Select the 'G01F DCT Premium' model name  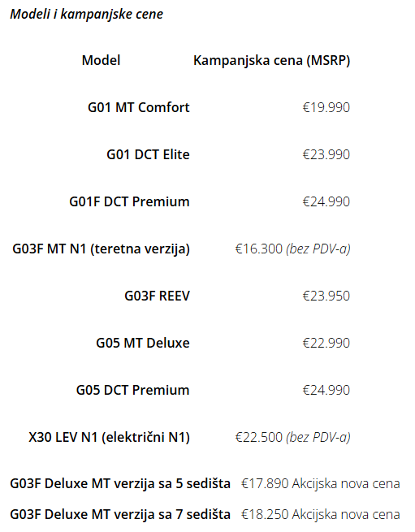click(x=130, y=201)
